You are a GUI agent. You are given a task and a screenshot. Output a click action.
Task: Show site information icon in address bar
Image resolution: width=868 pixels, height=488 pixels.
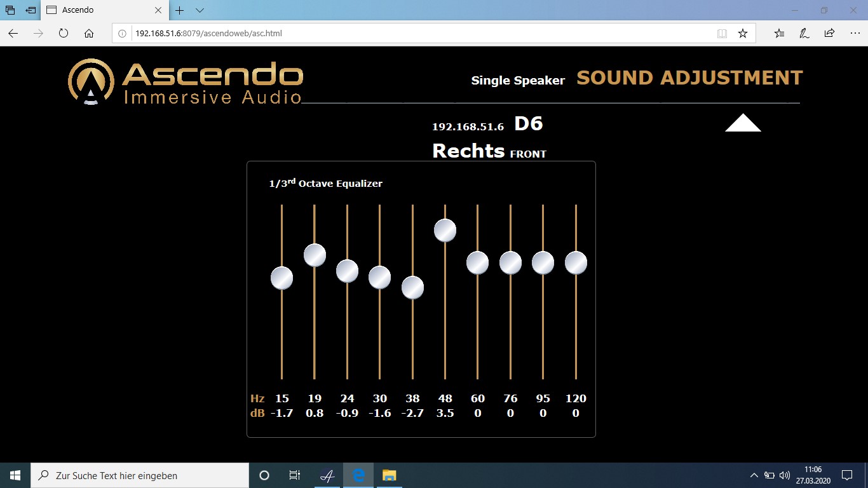point(123,33)
